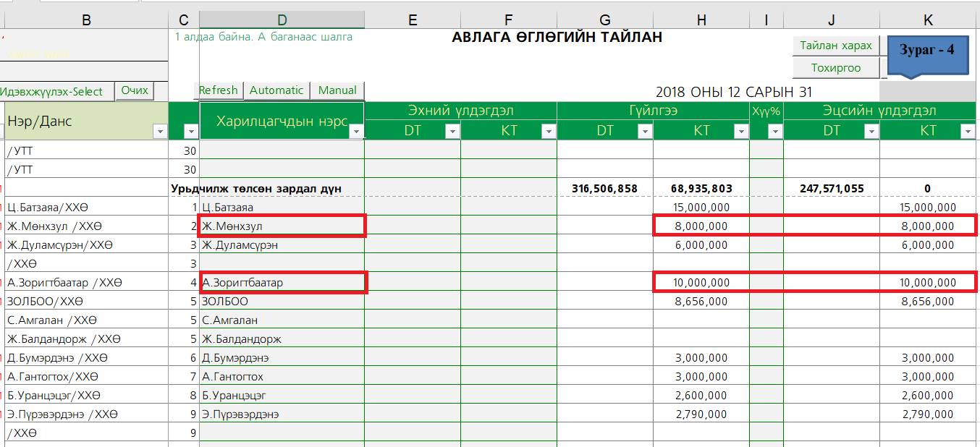
Task: Click the Refresh button
Action: (219, 90)
